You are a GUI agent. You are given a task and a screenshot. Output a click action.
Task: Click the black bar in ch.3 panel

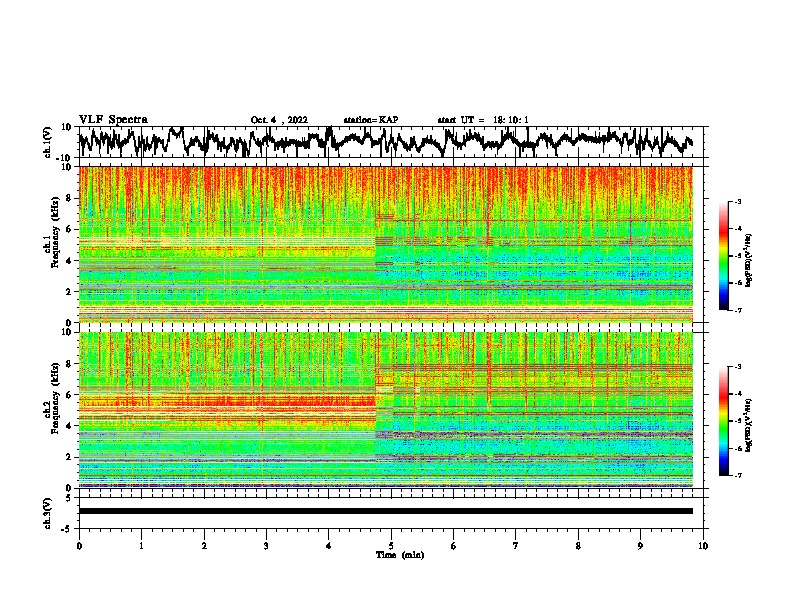pos(386,511)
